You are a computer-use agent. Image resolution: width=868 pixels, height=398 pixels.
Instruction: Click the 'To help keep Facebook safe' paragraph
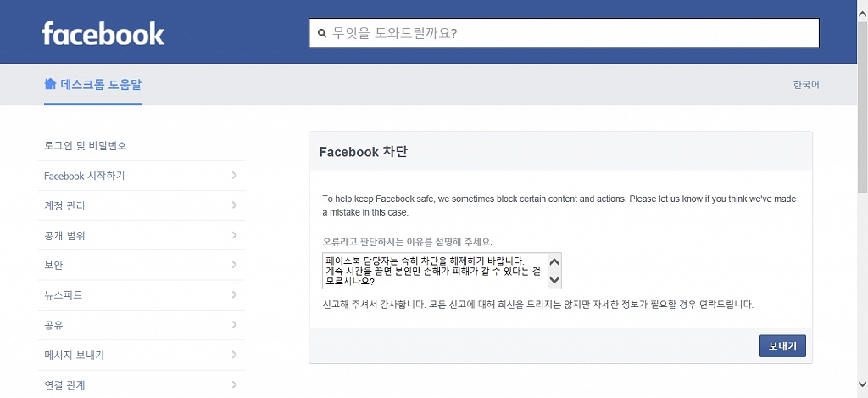[559, 205]
